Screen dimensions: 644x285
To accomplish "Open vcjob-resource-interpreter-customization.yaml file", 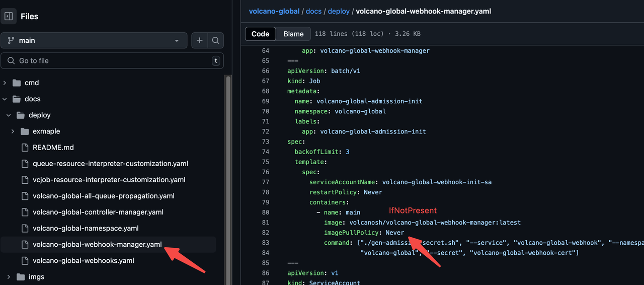I will point(109,179).
